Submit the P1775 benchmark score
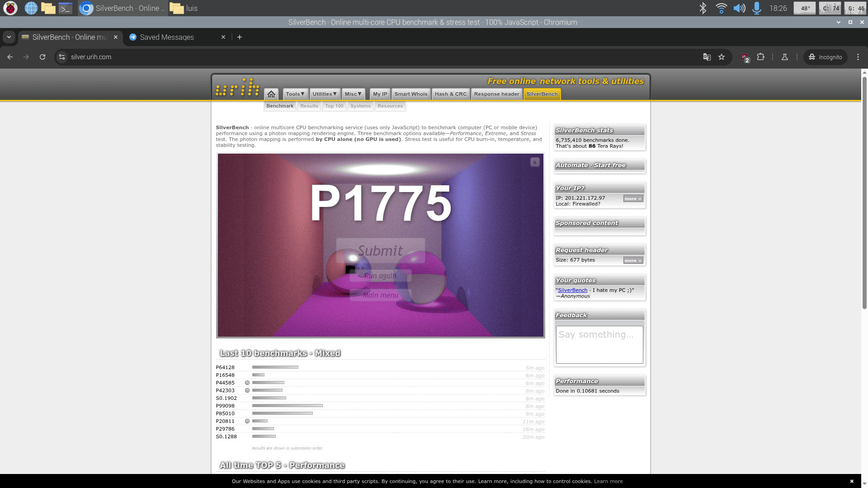Viewport: 868px width, 488px height. pos(381,251)
